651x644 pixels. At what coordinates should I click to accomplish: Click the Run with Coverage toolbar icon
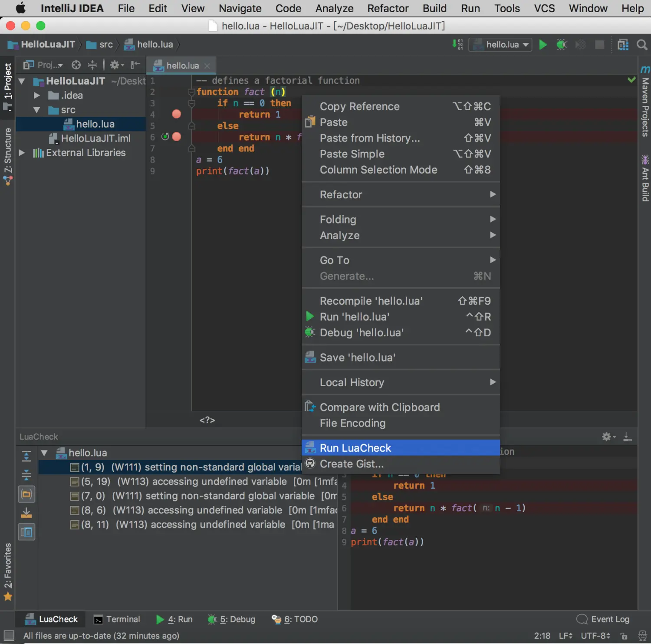tap(581, 45)
